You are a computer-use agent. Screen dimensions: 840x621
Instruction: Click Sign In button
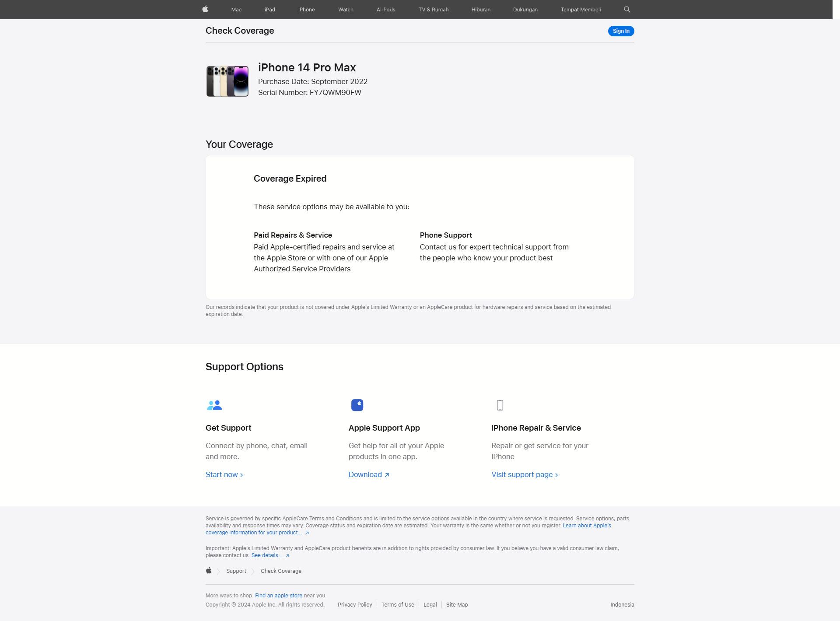[x=621, y=31]
